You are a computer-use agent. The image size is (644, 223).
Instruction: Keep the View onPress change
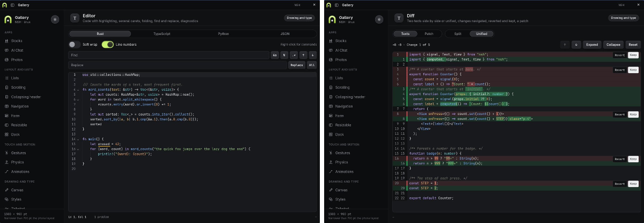pyautogui.click(x=633, y=114)
